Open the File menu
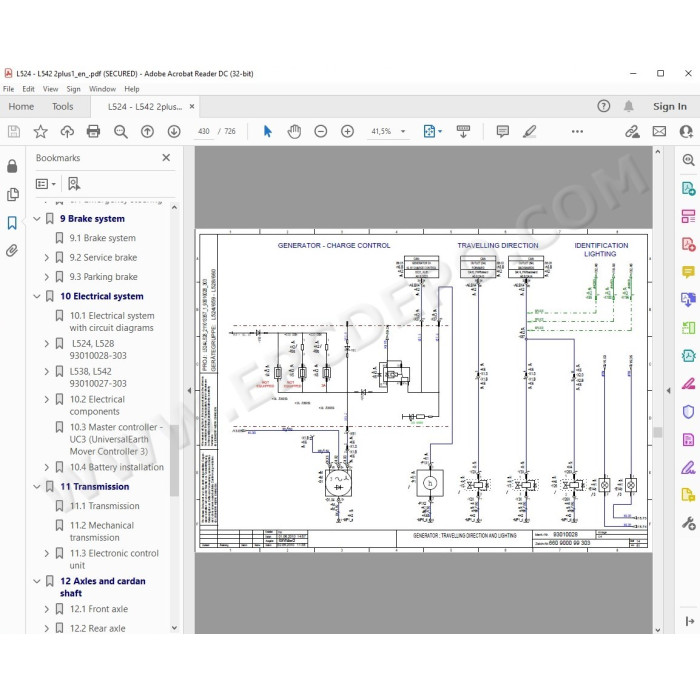 point(8,89)
